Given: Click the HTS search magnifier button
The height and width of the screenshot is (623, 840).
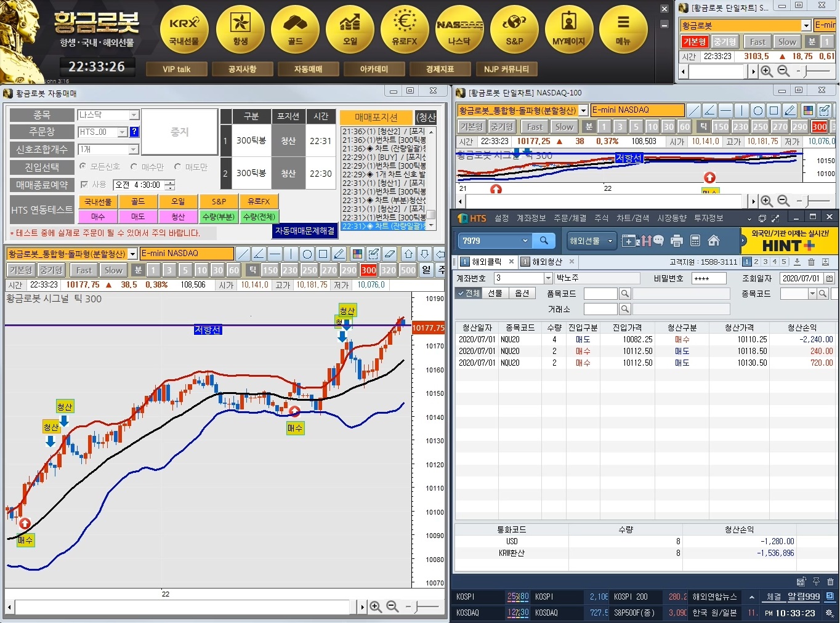Looking at the screenshot, I should (544, 241).
